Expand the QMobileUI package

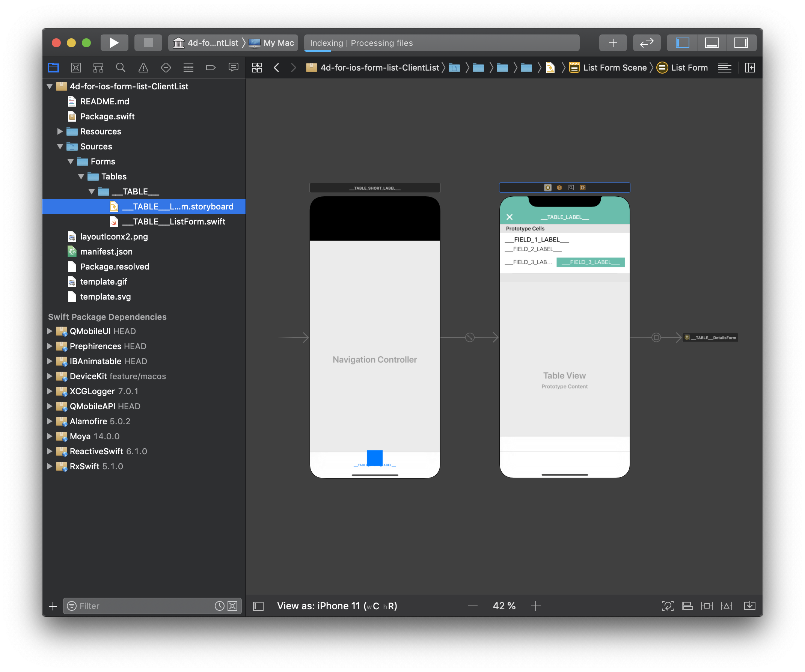click(50, 331)
